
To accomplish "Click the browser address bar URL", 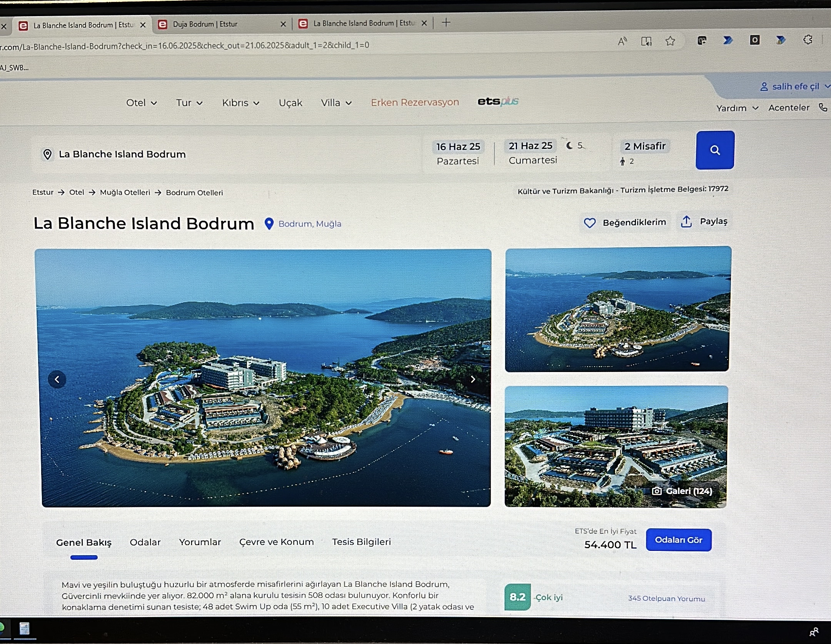I will (185, 46).
